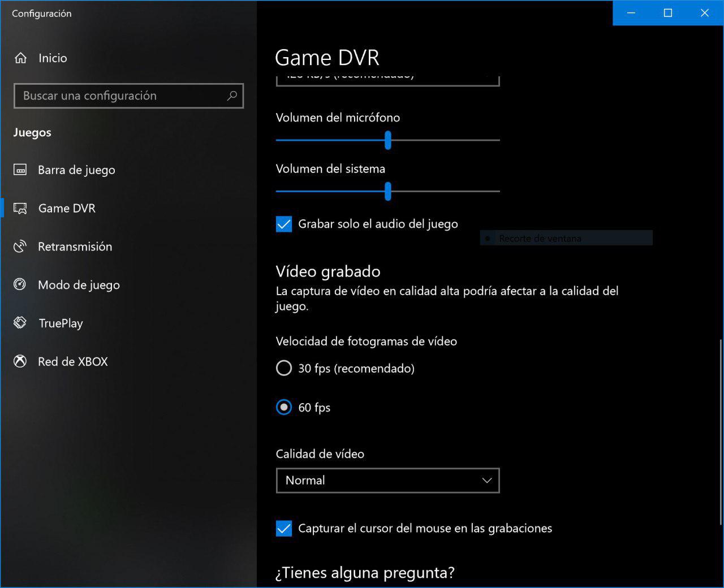Uncheck Grabar solo el audio del juego

284,224
